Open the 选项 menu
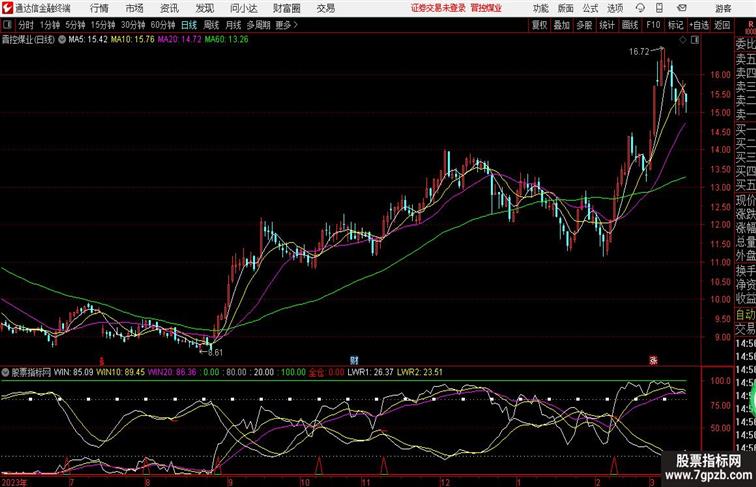 pos(615,8)
